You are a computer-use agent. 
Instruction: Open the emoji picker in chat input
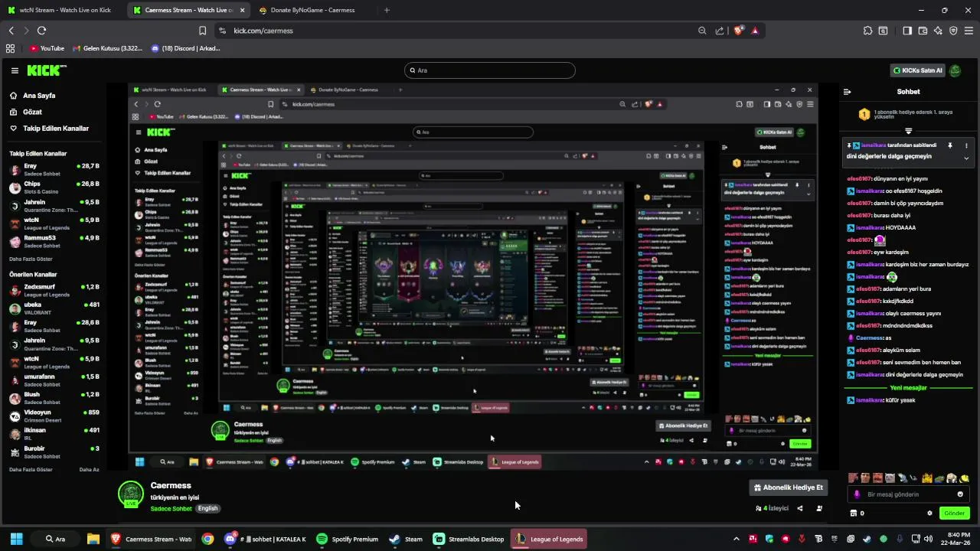[960, 494]
